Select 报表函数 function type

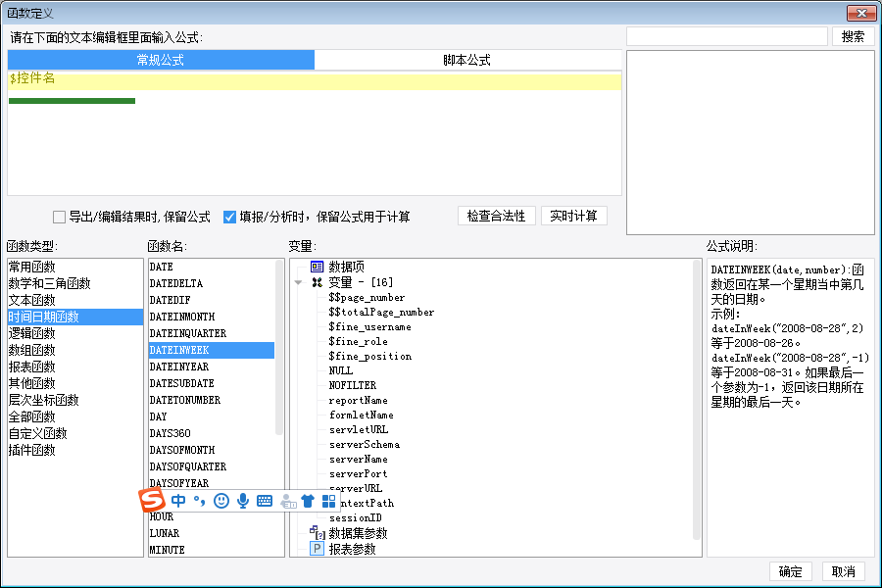(74, 367)
